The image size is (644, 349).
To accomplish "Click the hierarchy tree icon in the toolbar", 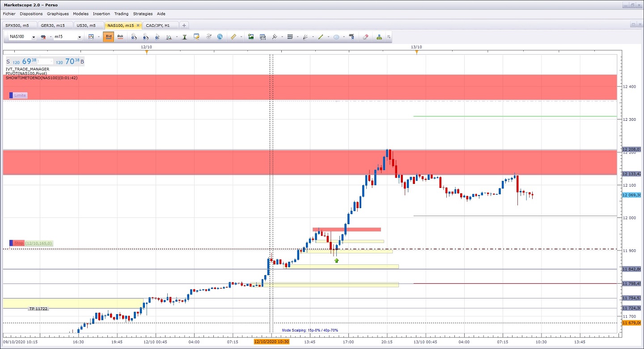I will (379, 37).
